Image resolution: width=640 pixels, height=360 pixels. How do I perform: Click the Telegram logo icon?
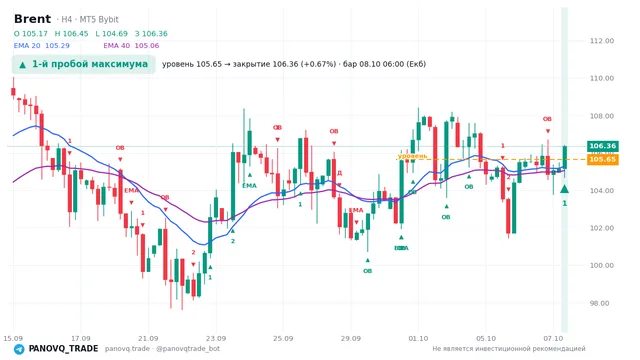click(19, 349)
